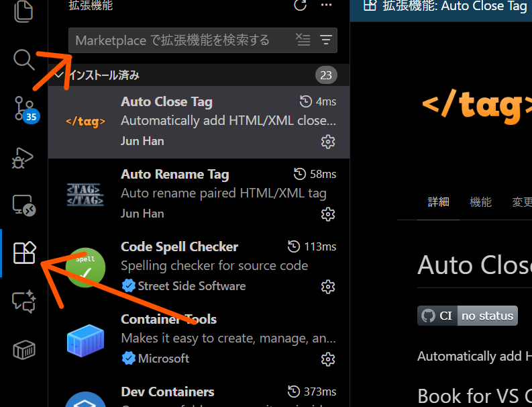
Task: Click the Book for VS heading link
Action: point(475,396)
